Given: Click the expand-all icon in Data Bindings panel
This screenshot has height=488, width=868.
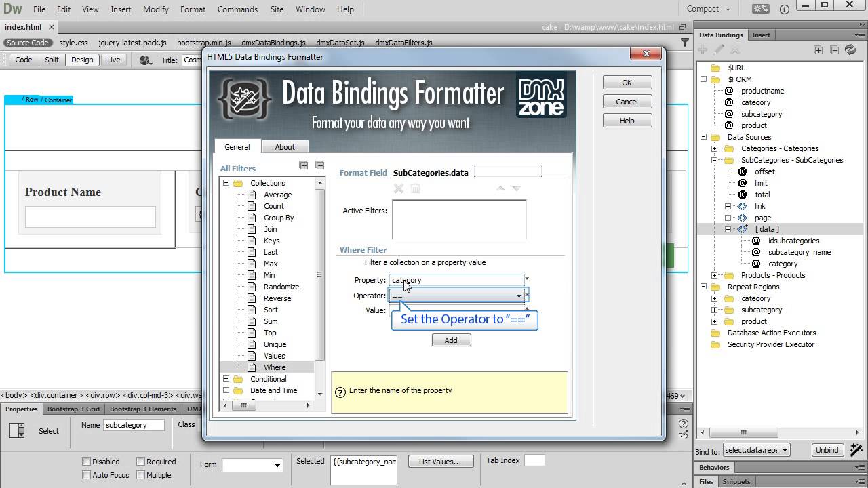Looking at the screenshot, I should 818,50.
